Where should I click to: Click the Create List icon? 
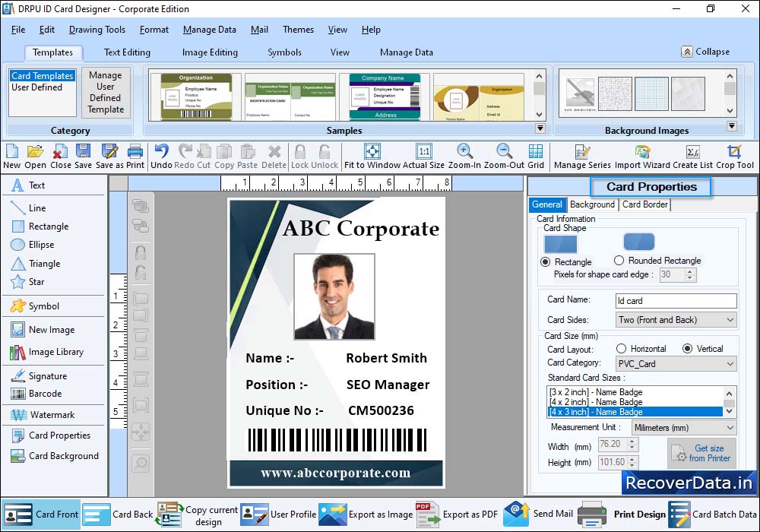[x=692, y=157]
